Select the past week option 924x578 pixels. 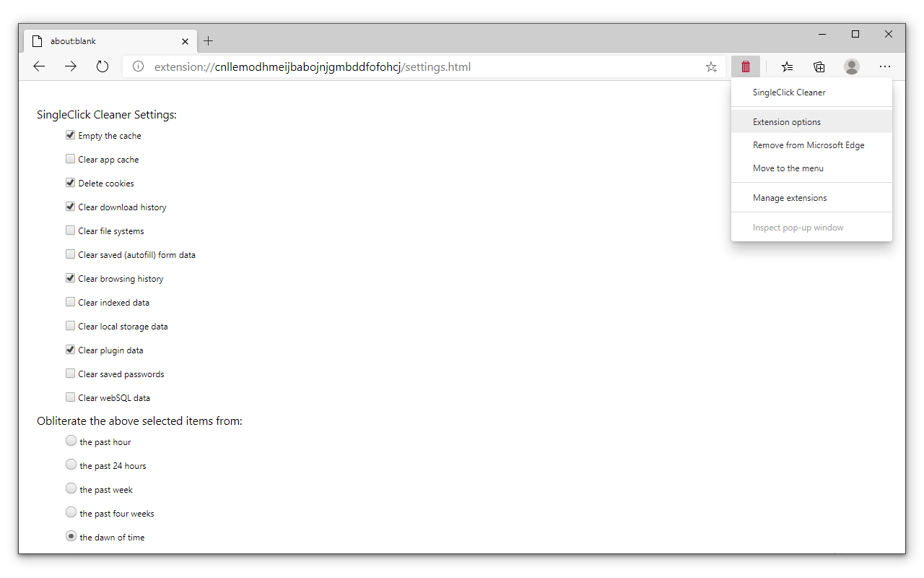point(71,488)
